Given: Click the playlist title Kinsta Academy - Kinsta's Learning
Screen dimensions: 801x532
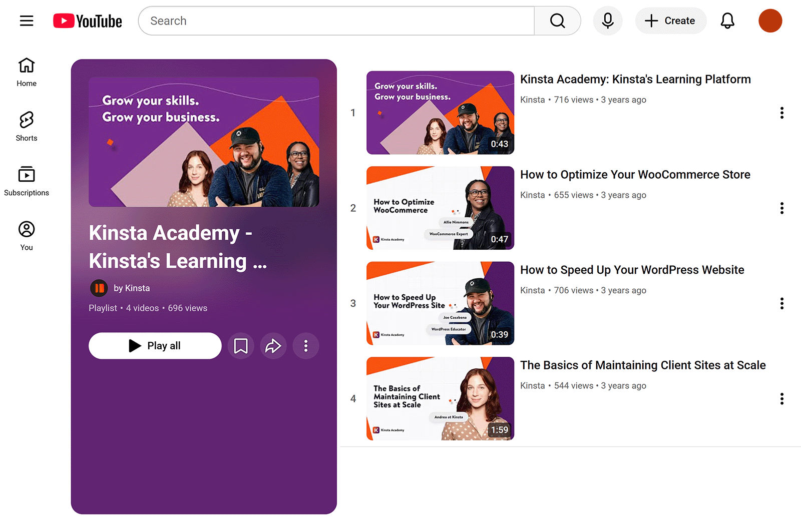Looking at the screenshot, I should click(x=178, y=247).
